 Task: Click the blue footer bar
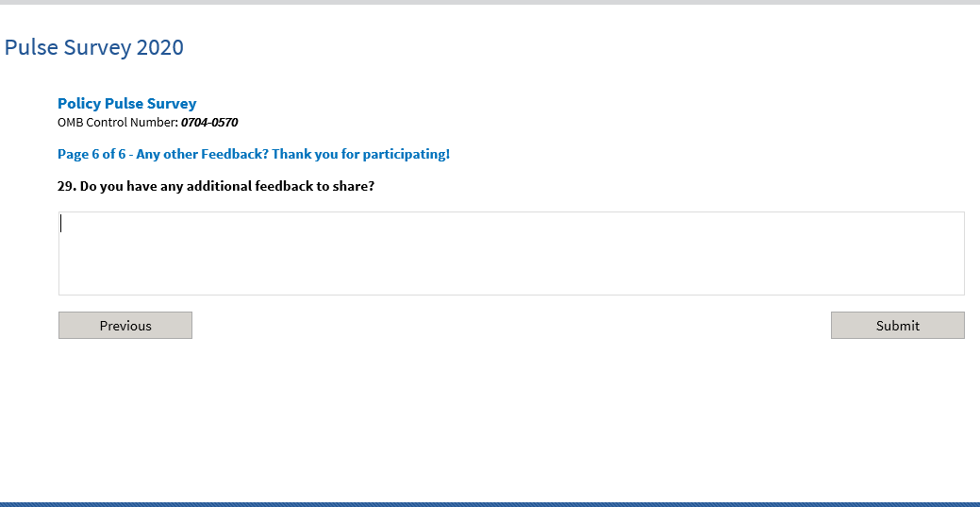490,504
